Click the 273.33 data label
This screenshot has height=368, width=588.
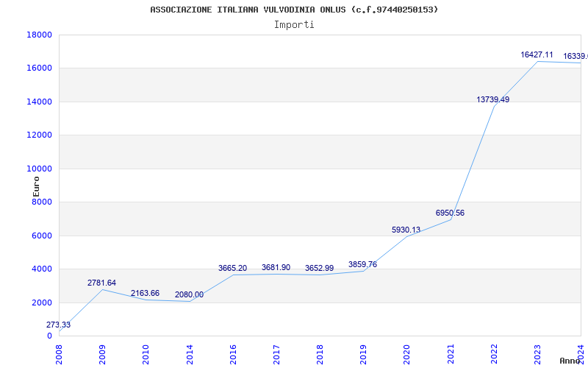(58, 325)
